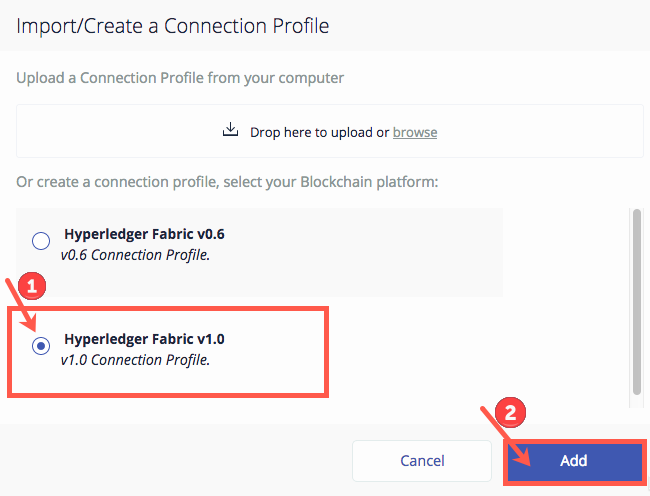The image size is (650, 496).
Task: Select the Hyperledger Fabric v0.6 radio button
Action: click(41, 241)
